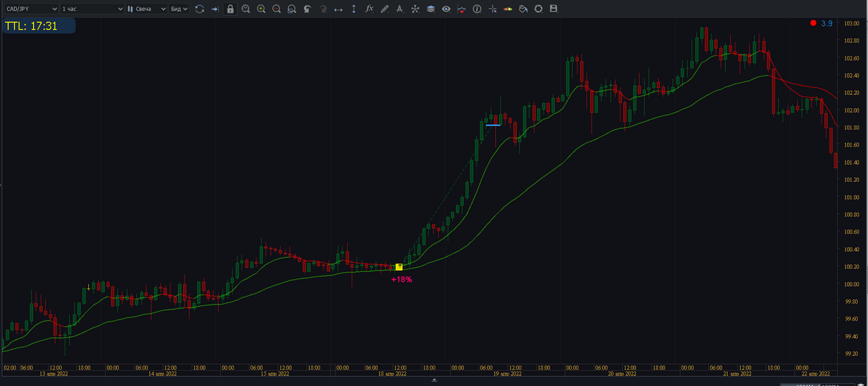Click the pattern nodes icon

click(415, 9)
